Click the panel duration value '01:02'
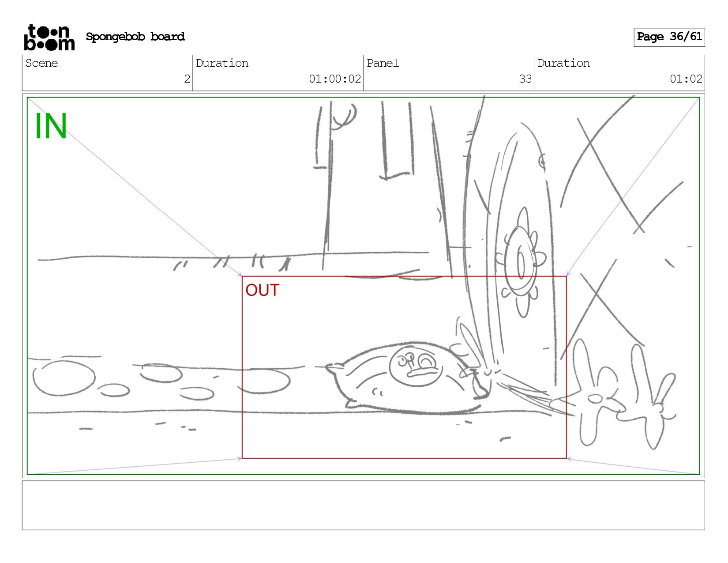728x563 pixels. (x=686, y=79)
